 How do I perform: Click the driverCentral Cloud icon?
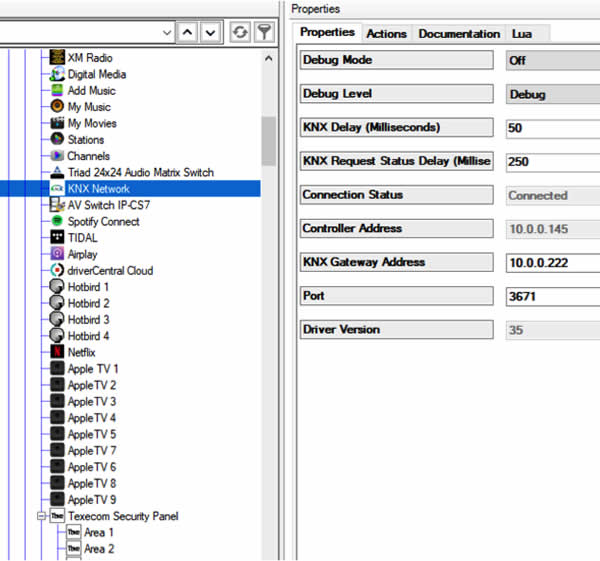pyautogui.click(x=57, y=270)
